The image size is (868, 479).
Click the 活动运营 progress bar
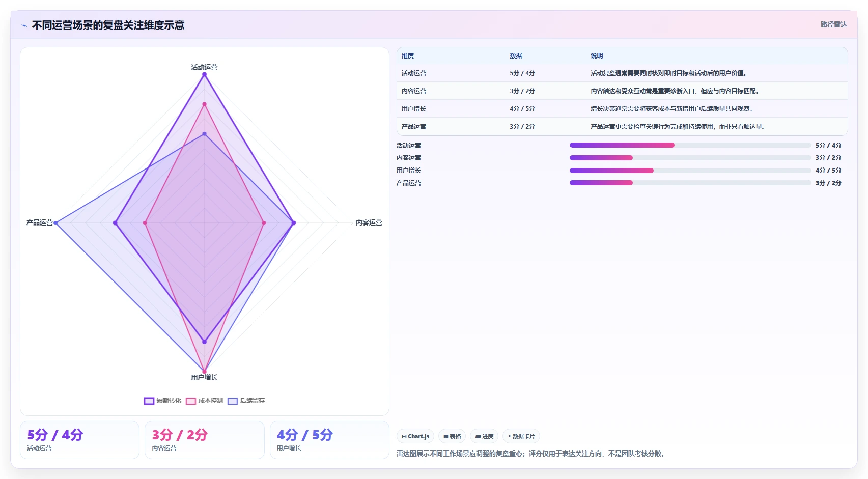(x=690, y=145)
